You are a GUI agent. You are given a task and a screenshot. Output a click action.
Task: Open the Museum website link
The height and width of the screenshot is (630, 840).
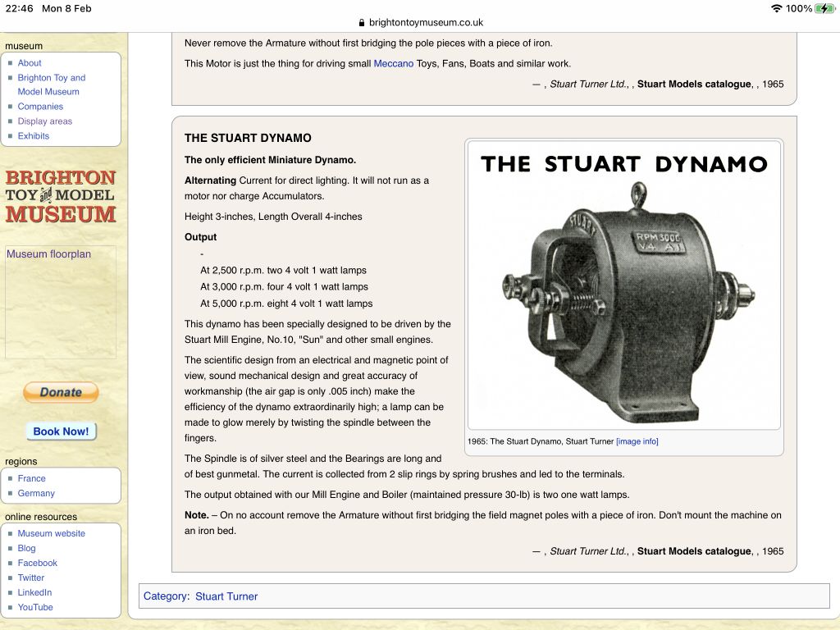52,533
